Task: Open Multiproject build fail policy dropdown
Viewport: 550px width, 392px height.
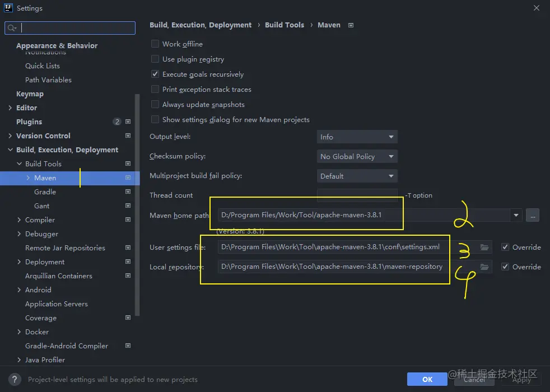Action: coord(357,176)
